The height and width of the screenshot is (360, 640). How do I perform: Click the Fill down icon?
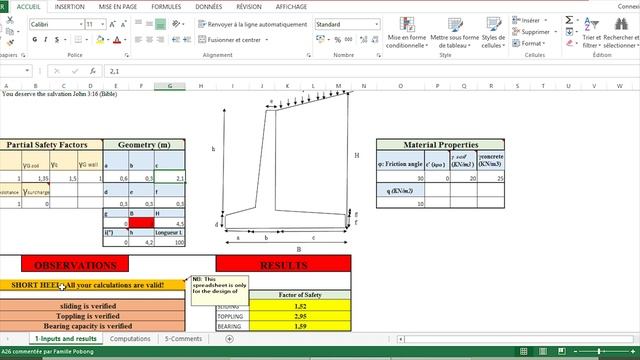coord(569,31)
